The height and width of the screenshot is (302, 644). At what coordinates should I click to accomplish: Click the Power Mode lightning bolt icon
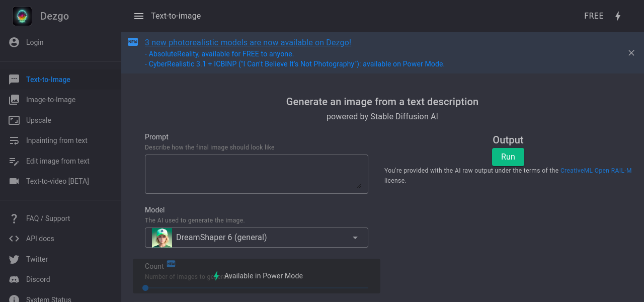(x=618, y=16)
